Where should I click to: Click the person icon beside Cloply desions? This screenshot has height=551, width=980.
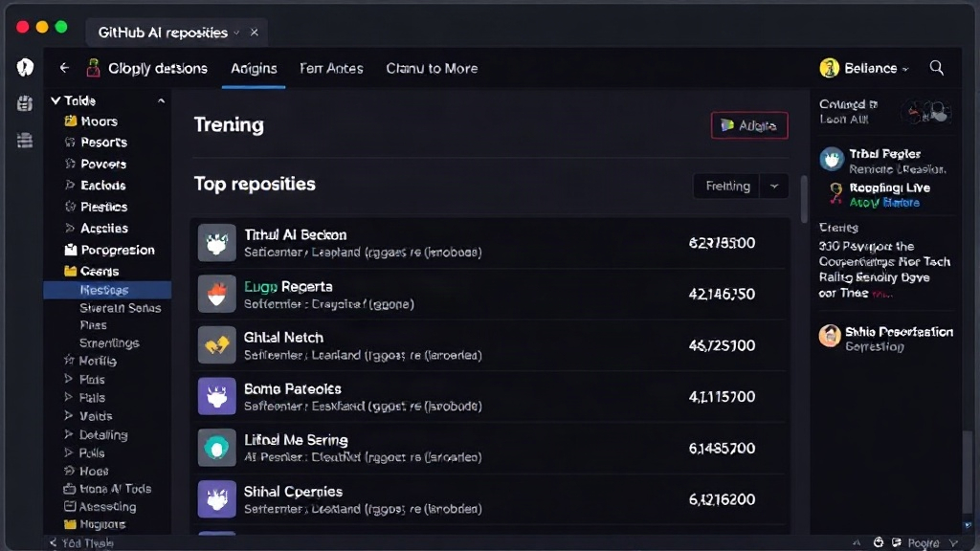pos(93,68)
